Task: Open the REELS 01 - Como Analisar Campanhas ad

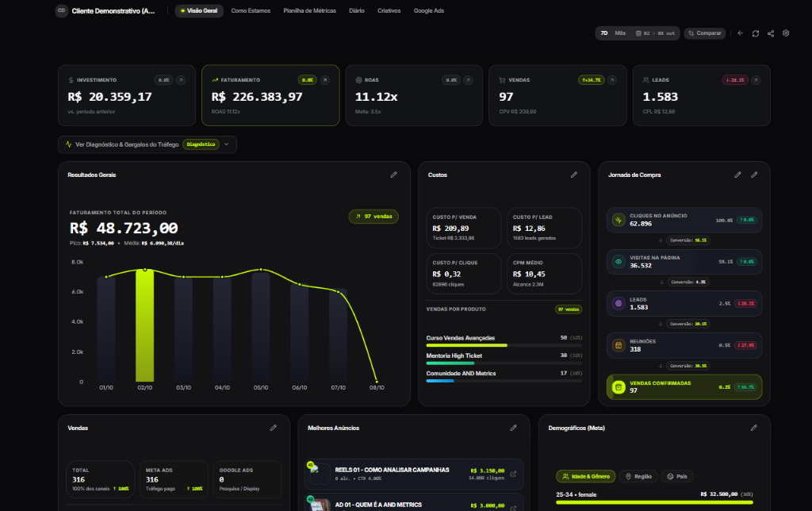Action: coord(414,474)
